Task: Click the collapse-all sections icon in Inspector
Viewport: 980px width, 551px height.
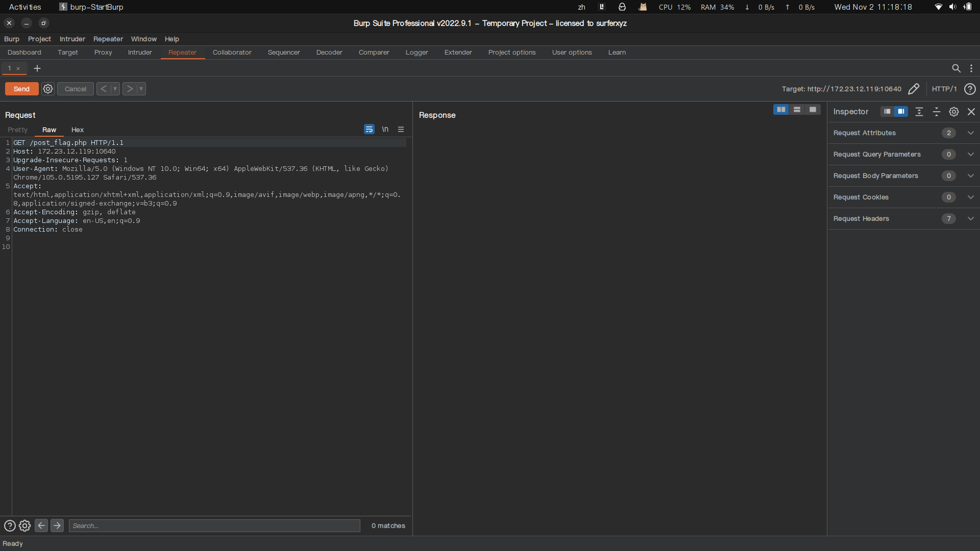Action: coord(937,112)
